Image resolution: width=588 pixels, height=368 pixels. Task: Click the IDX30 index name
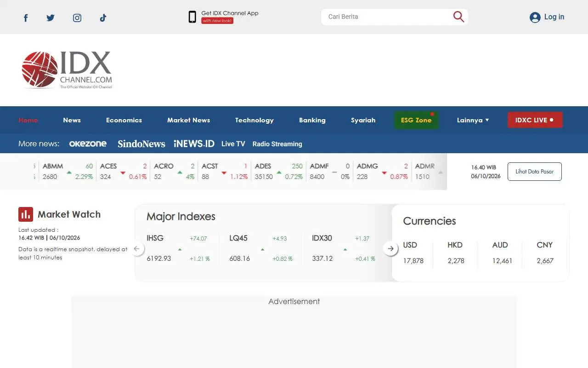(x=322, y=238)
